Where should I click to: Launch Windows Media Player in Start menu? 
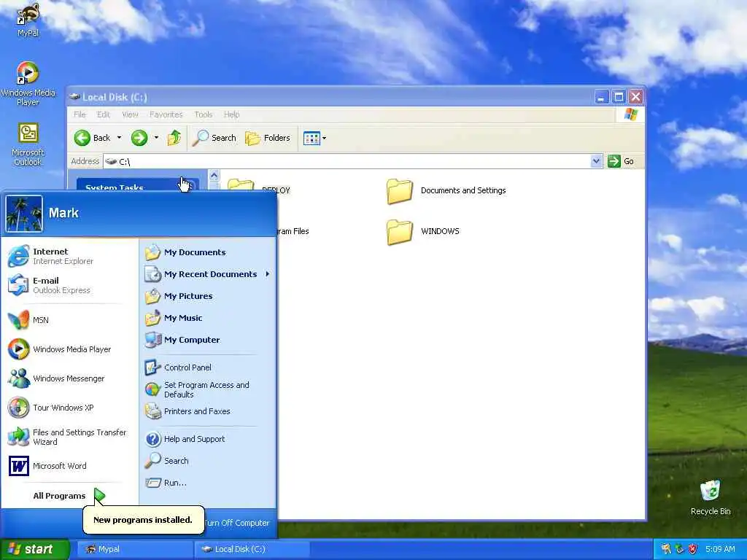pyautogui.click(x=71, y=349)
